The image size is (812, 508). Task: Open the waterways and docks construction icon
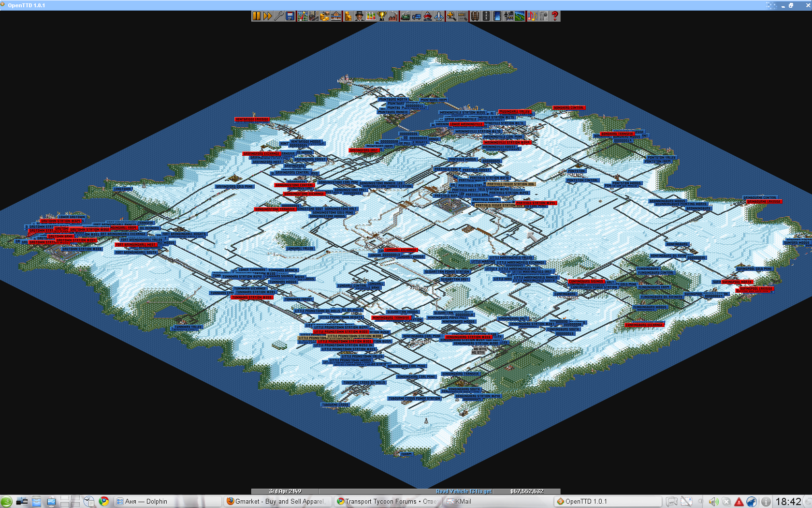[497, 16]
